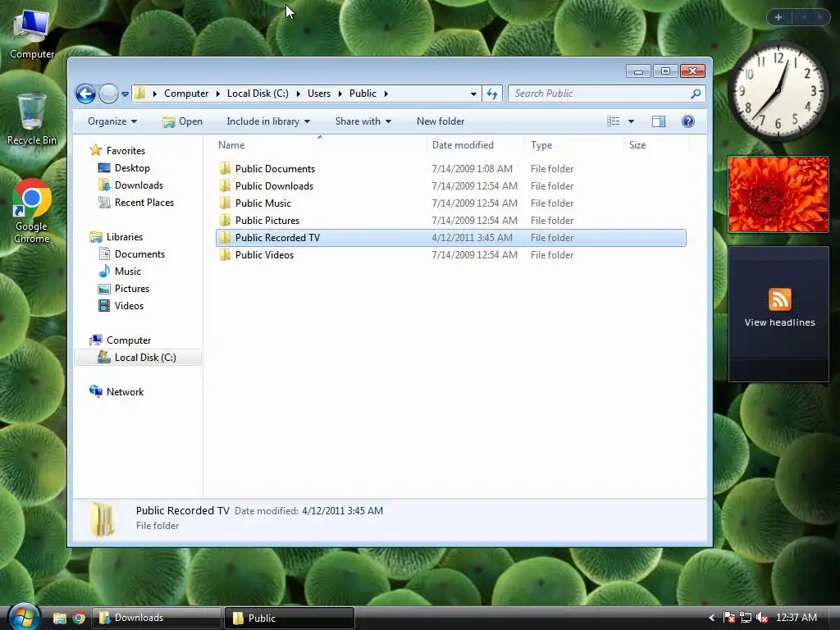Viewport: 840px width, 630px height.
Task: Open the Organize menu
Action: pyautogui.click(x=112, y=121)
